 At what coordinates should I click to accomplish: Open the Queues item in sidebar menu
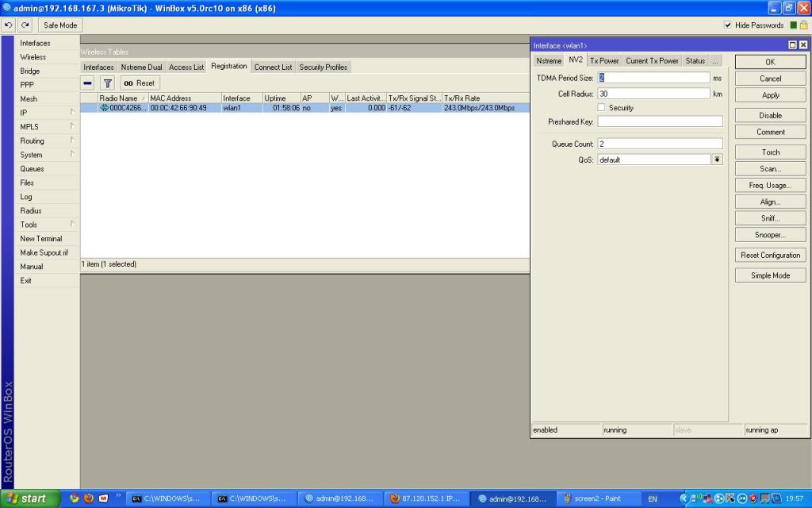[33, 169]
